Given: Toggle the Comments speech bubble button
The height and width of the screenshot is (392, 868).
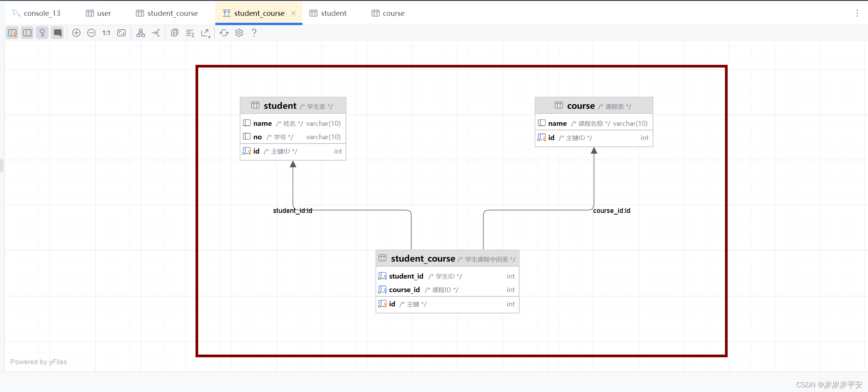Looking at the screenshot, I should (x=57, y=33).
